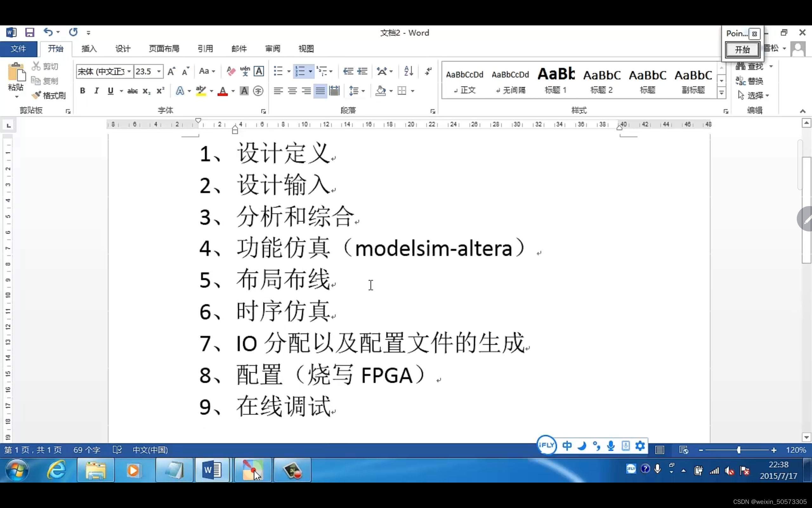Viewport: 812px width, 508px height.
Task: Center the paragraph text
Action: tap(292, 91)
